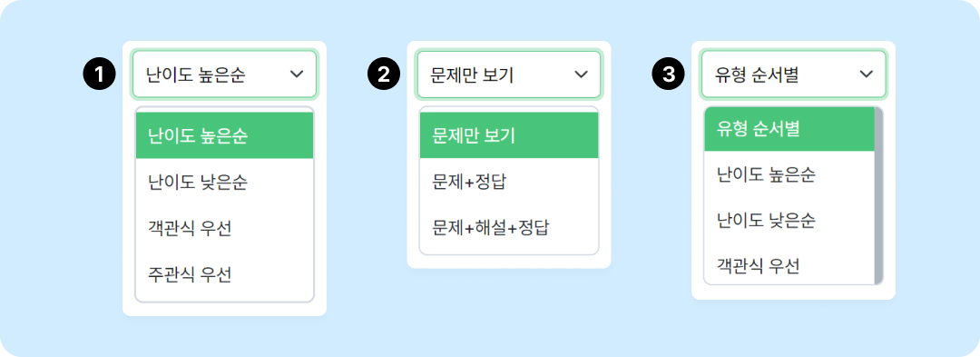Image resolution: width=980 pixels, height=357 pixels.
Task: Click the gray scrollbar in third list
Action: coord(878,195)
